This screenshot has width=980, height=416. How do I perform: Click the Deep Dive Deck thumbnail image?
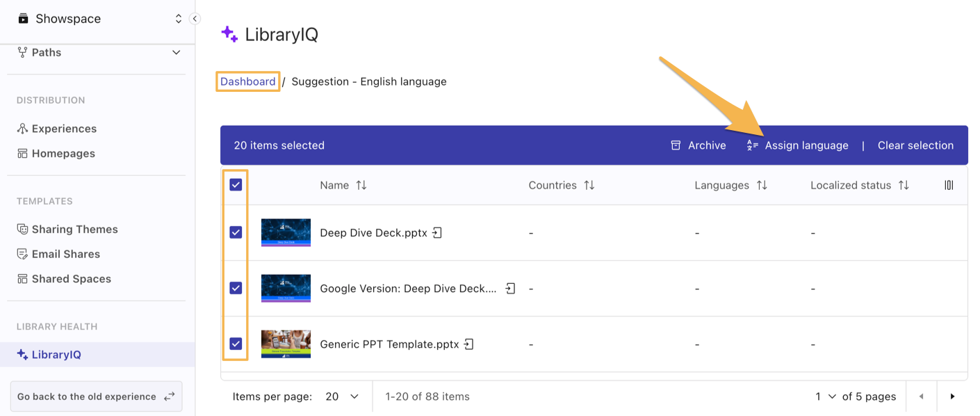286,232
